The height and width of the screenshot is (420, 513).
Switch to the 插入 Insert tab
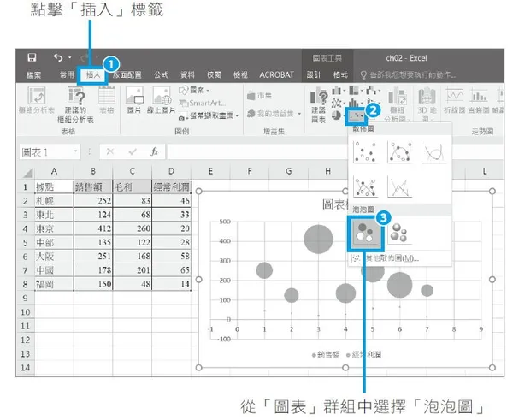[x=93, y=75]
